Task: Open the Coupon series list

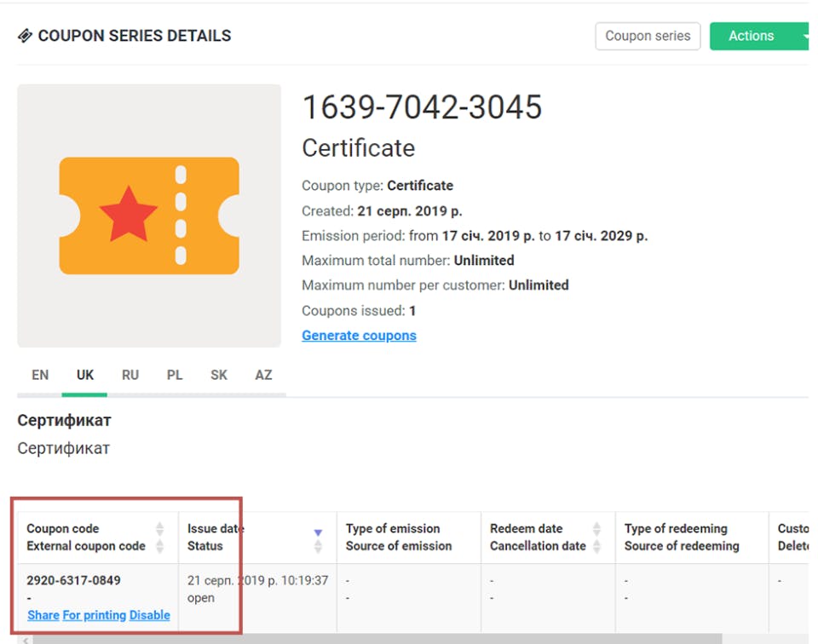Action: (648, 36)
